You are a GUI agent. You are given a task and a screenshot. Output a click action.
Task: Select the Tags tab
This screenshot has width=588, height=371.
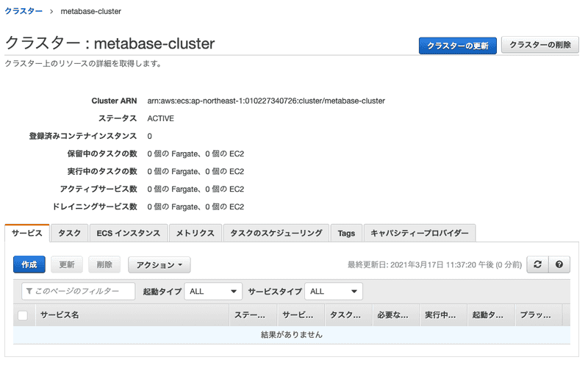(346, 233)
